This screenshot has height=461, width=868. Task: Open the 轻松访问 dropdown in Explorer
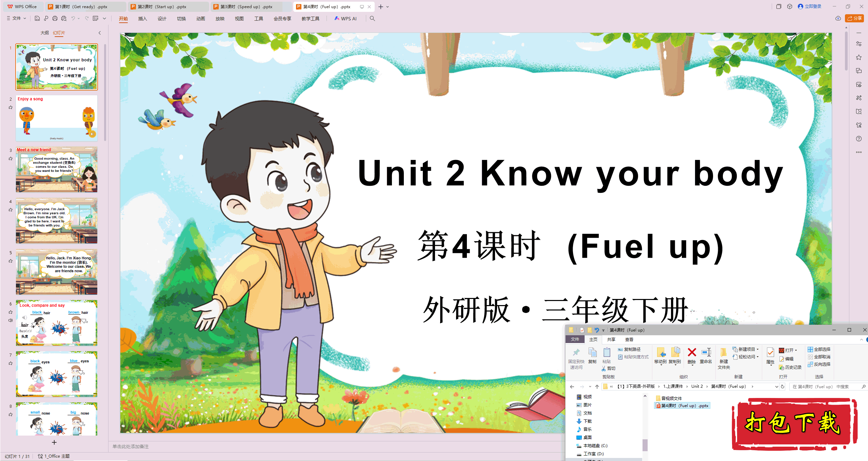tap(745, 357)
